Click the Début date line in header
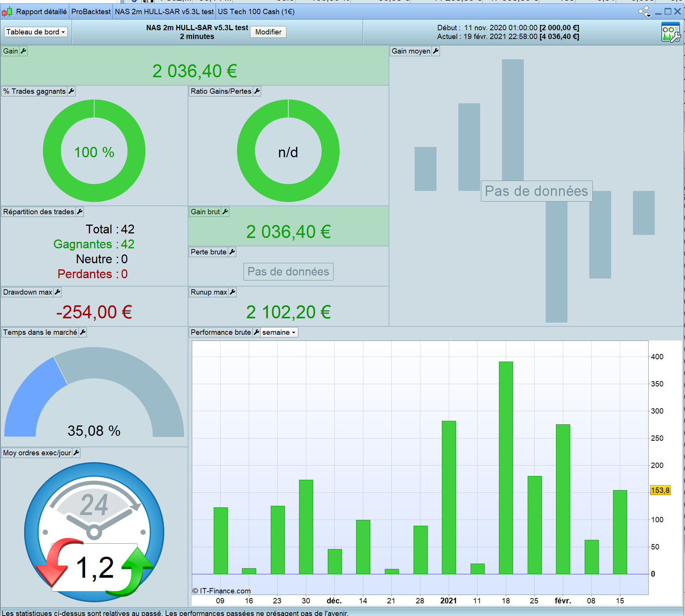This screenshot has width=685, height=616. pyautogui.click(x=508, y=28)
